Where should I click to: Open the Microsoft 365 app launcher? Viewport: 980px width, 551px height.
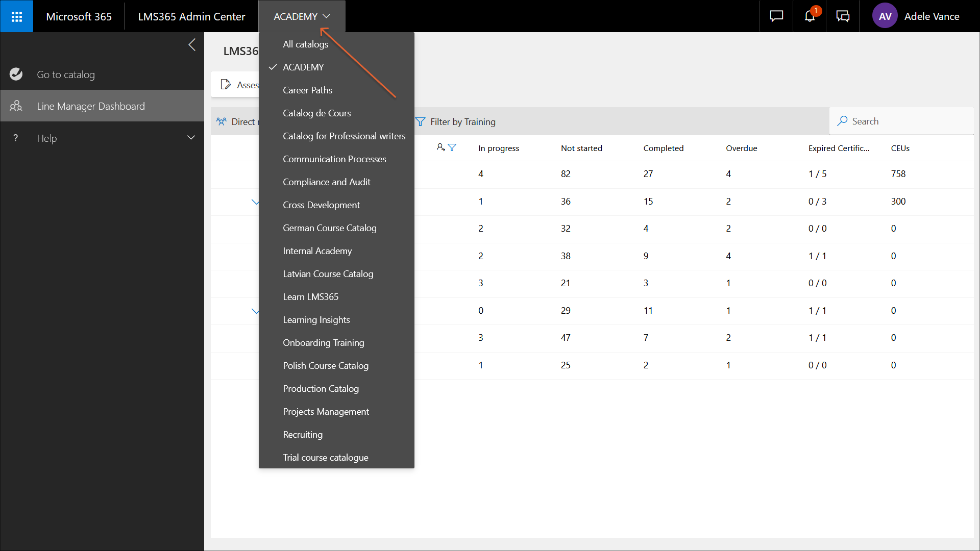click(16, 16)
